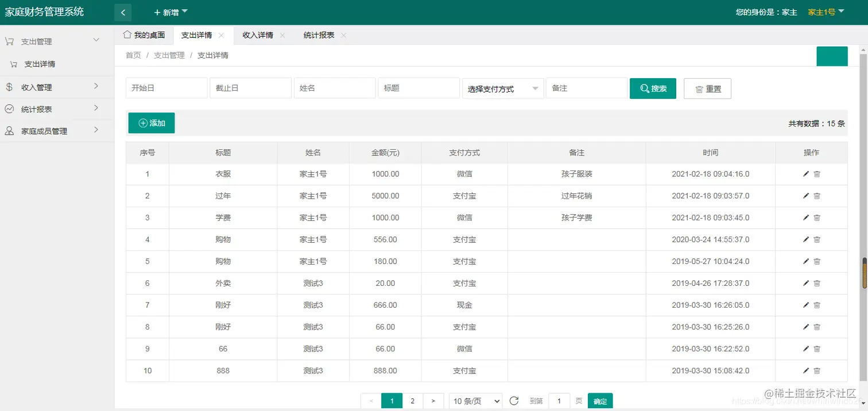
Task: Click the 搜索 button
Action: [x=653, y=88]
